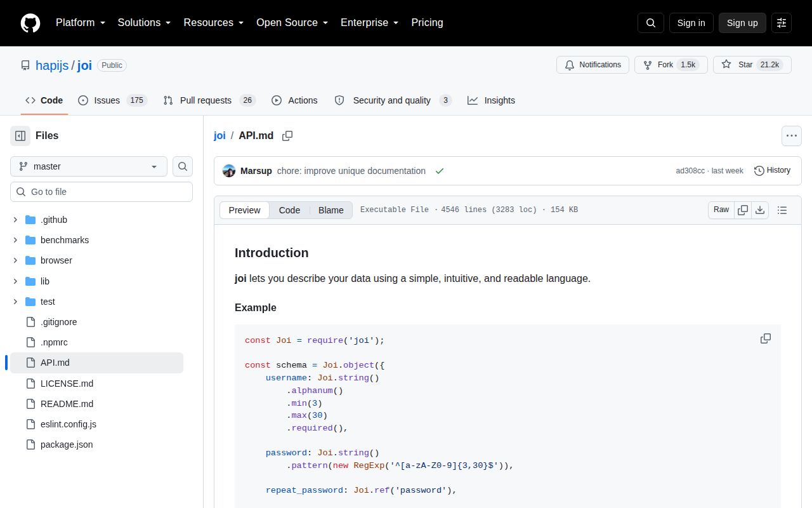
Task: Click the Sign up button
Action: pos(742,23)
